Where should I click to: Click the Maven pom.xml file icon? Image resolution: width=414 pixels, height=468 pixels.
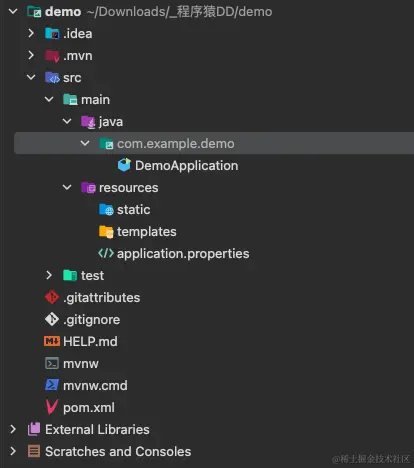(x=52, y=407)
